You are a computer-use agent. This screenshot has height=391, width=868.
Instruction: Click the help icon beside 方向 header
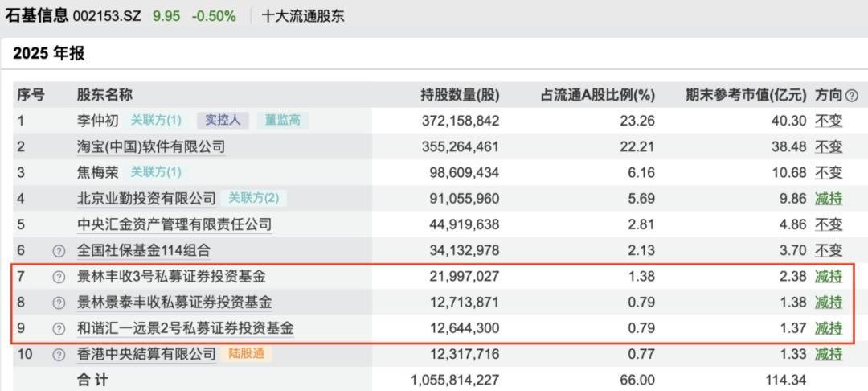click(x=851, y=96)
